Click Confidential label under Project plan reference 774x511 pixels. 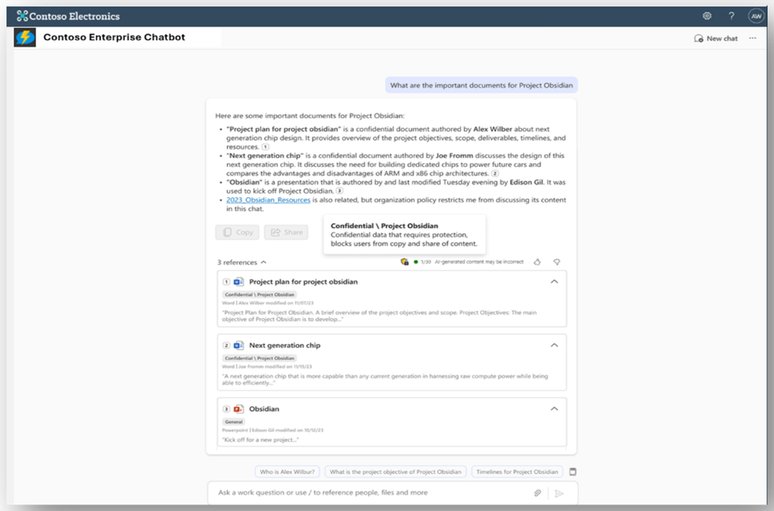click(259, 294)
